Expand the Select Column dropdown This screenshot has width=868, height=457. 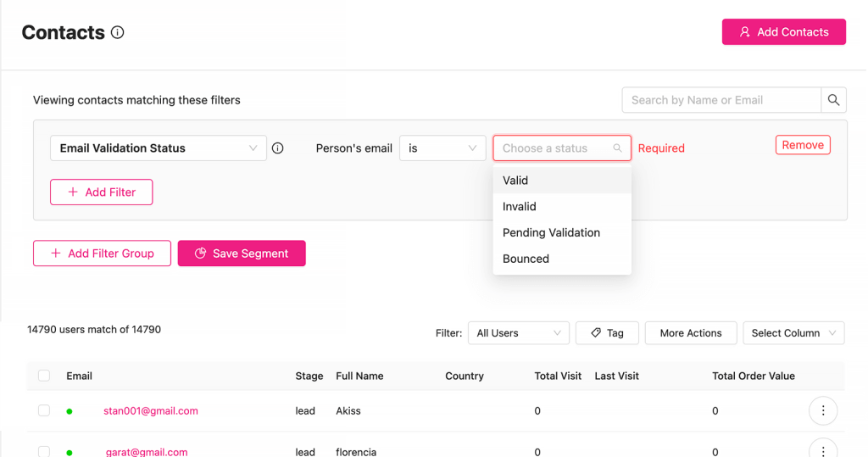click(x=793, y=333)
